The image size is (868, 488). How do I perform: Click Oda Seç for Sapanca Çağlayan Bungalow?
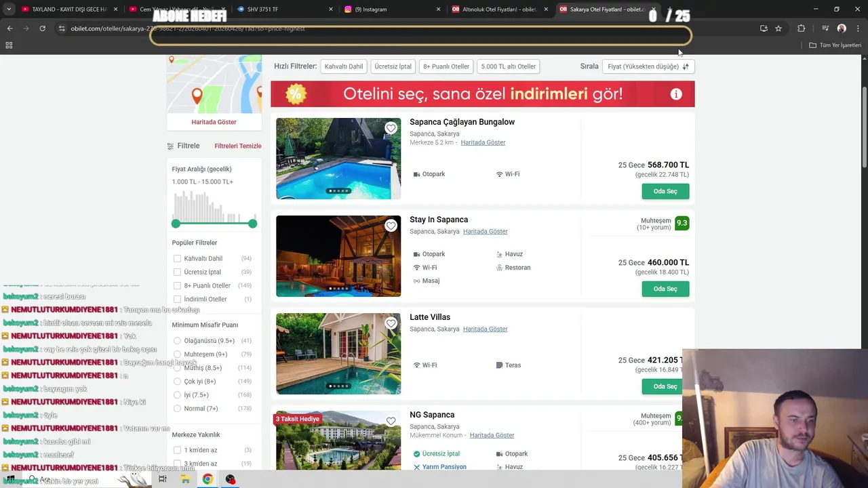coord(665,191)
